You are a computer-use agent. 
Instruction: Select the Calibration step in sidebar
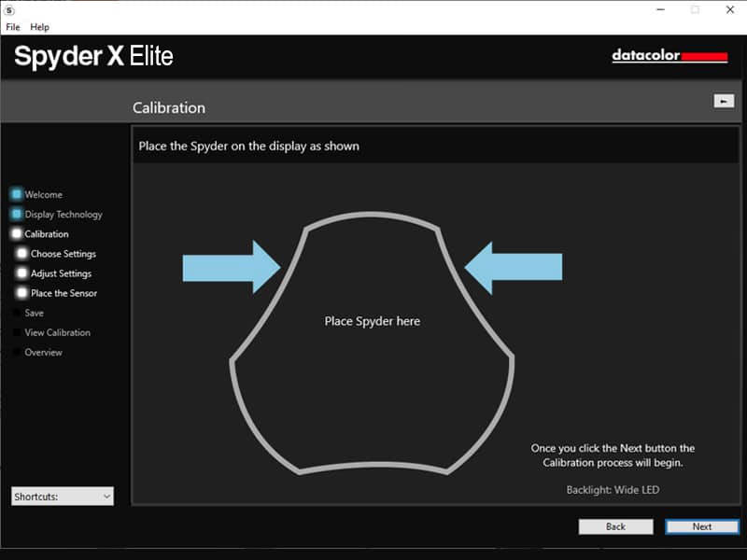coord(47,234)
